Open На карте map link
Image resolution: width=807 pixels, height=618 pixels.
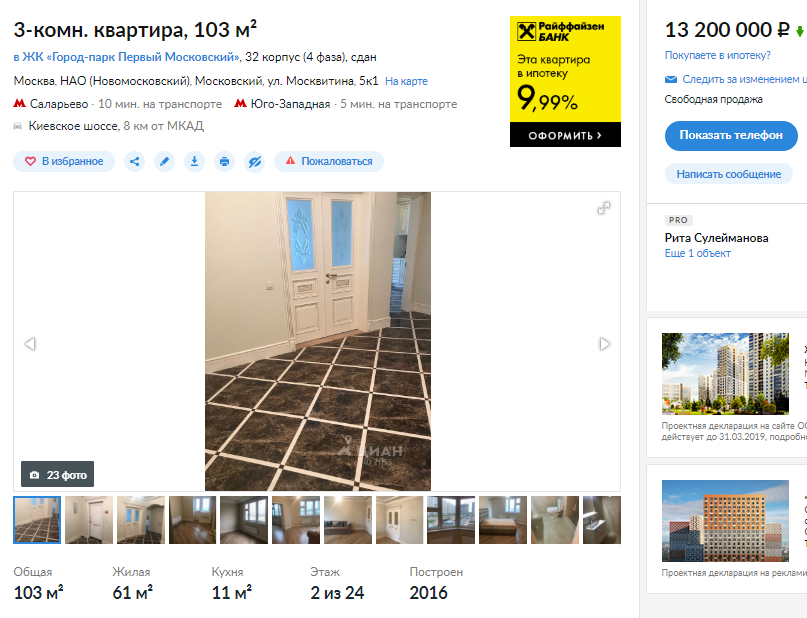click(406, 81)
